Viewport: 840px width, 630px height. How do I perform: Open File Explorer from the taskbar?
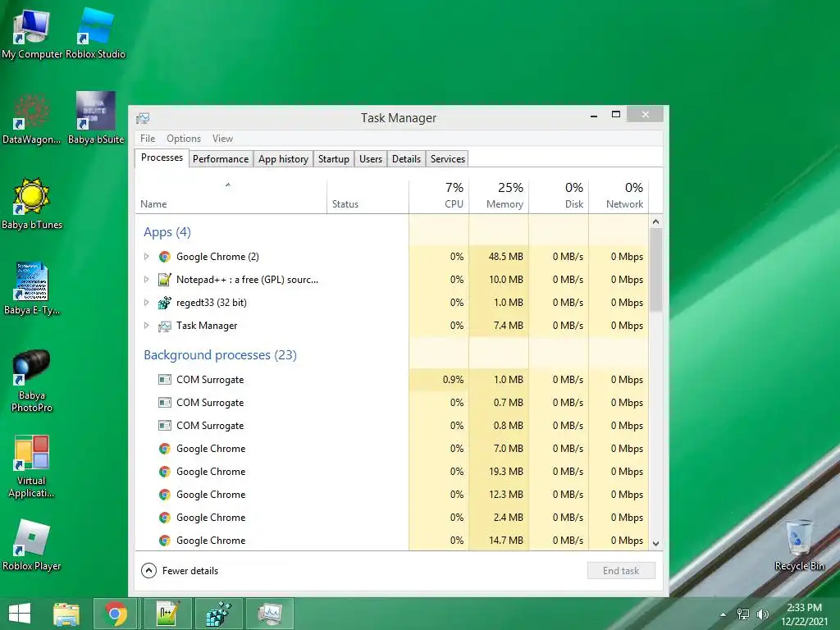[x=66, y=614]
